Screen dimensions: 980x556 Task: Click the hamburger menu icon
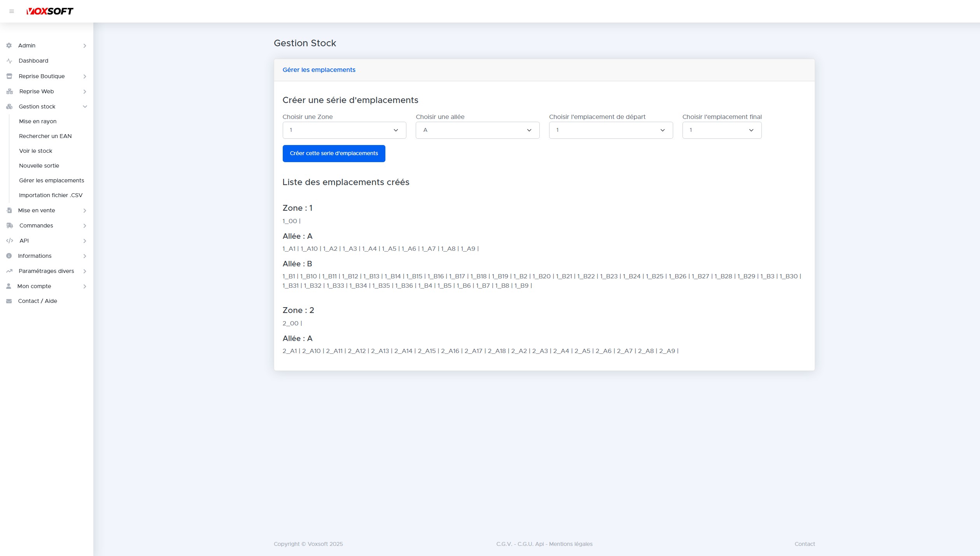click(12, 11)
